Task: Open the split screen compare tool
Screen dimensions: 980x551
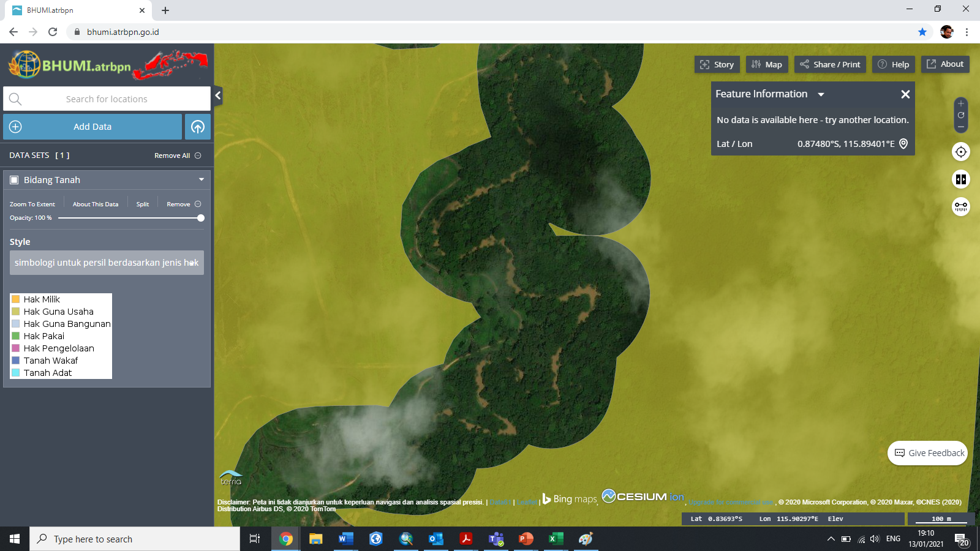Action: 961,179
